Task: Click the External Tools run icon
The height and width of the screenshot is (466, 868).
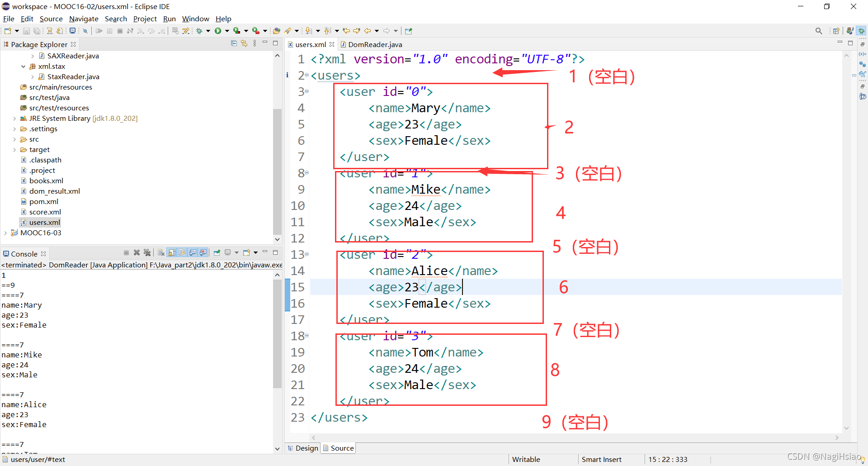Action: coord(256,31)
